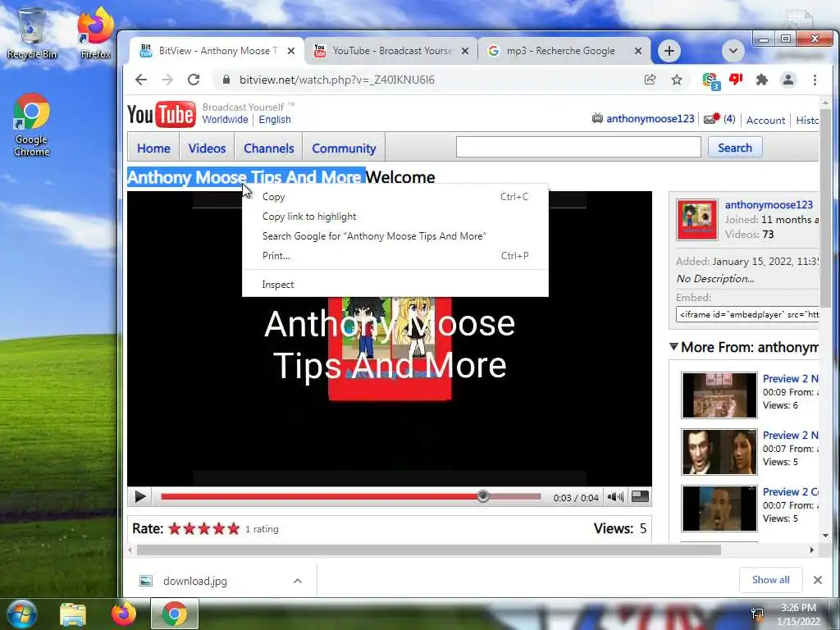
Task: Click the YouTube logo on BitView
Action: (x=162, y=114)
